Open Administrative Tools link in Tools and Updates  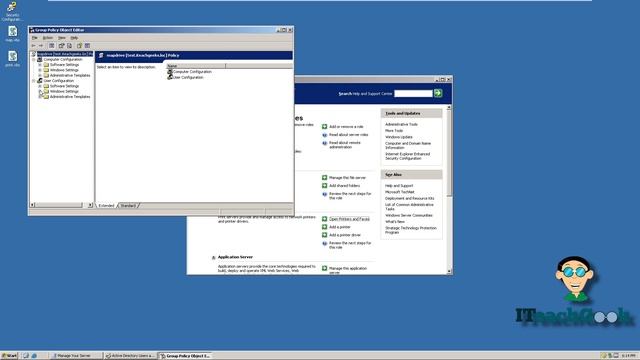pos(401,124)
